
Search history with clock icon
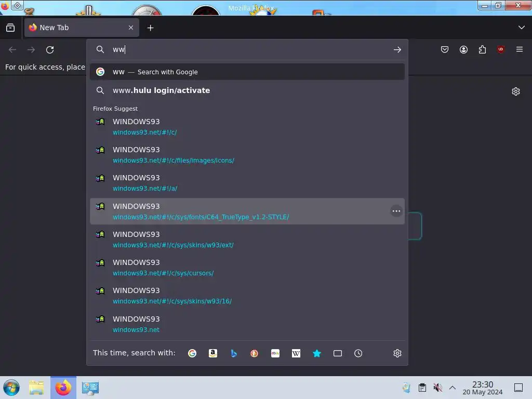tap(358, 353)
